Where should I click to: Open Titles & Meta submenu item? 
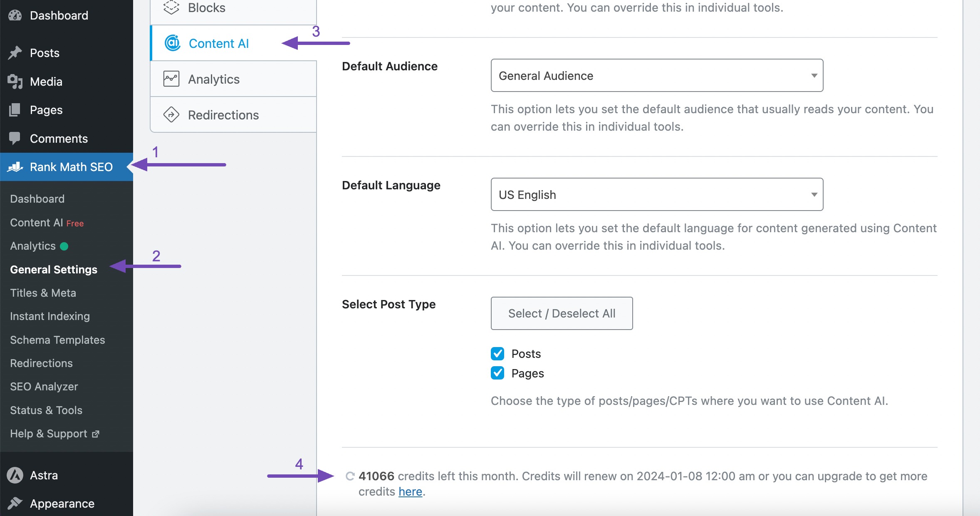[x=43, y=293]
